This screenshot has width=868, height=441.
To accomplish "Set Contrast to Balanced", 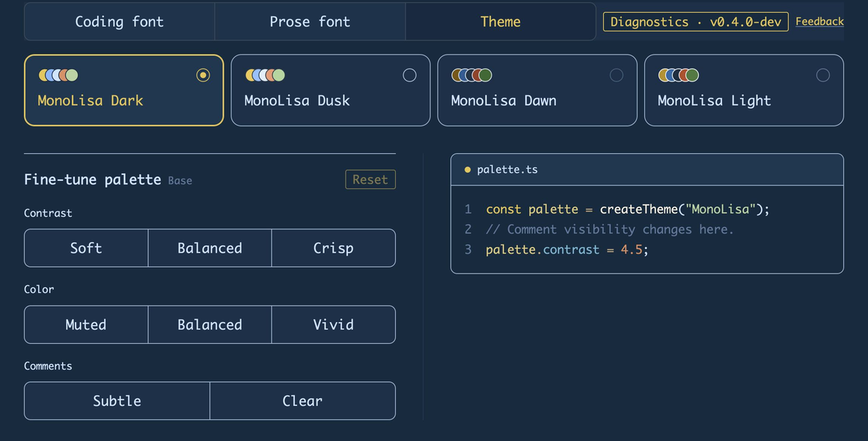I will [210, 248].
